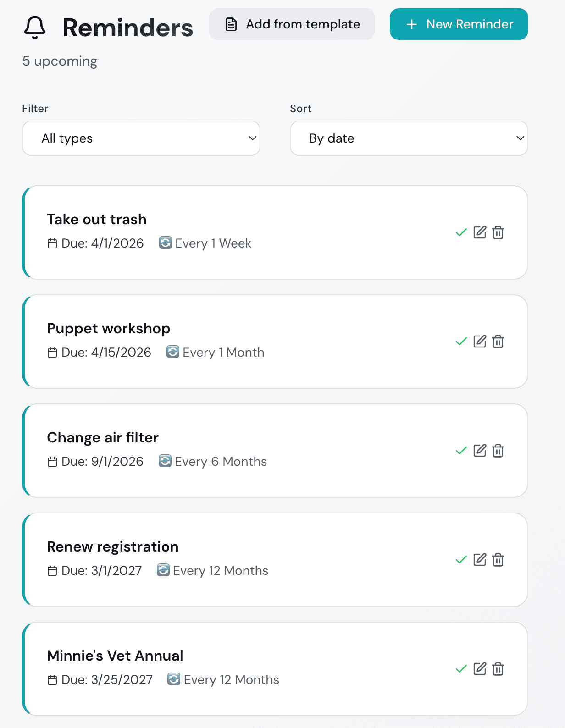565x728 pixels.
Task: Mark Take out trash as complete
Action: pyautogui.click(x=461, y=232)
